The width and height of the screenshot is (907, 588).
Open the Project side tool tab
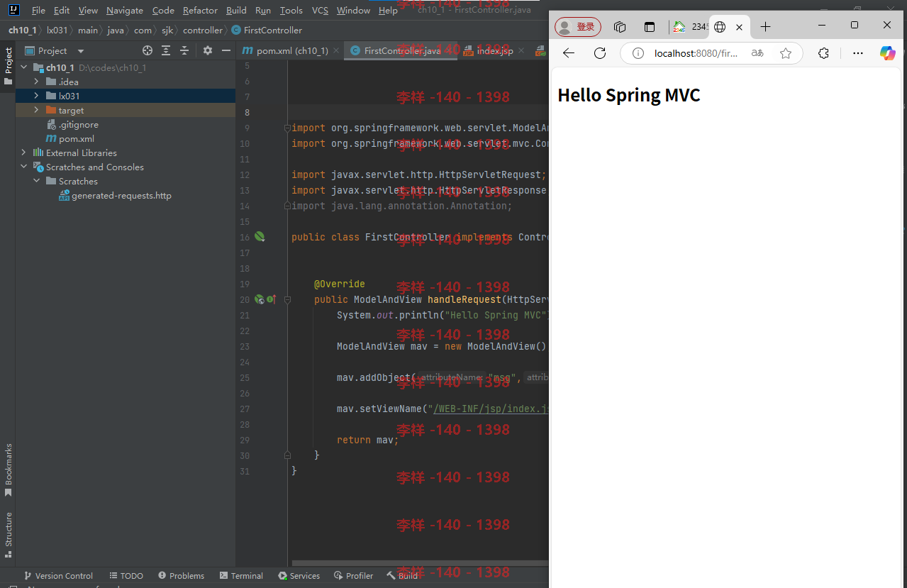pos(8,66)
